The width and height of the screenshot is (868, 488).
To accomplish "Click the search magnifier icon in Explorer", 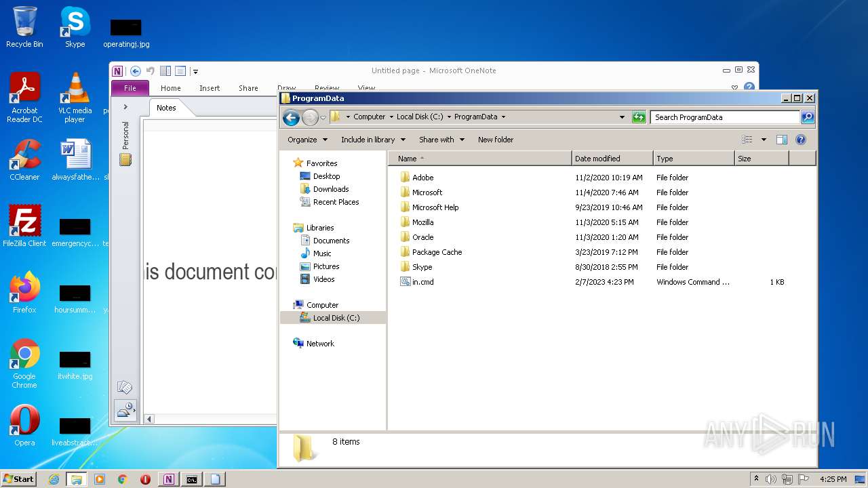I will coord(807,117).
